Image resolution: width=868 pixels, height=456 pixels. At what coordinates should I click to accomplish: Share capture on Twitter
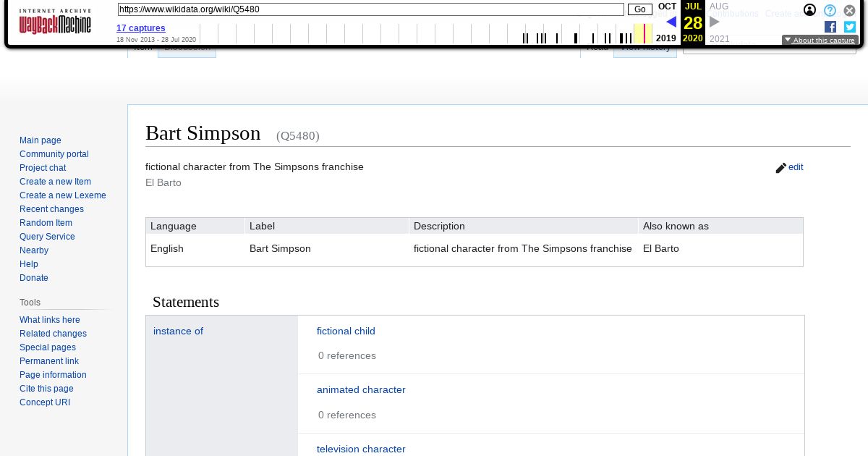pyautogui.click(x=850, y=27)
